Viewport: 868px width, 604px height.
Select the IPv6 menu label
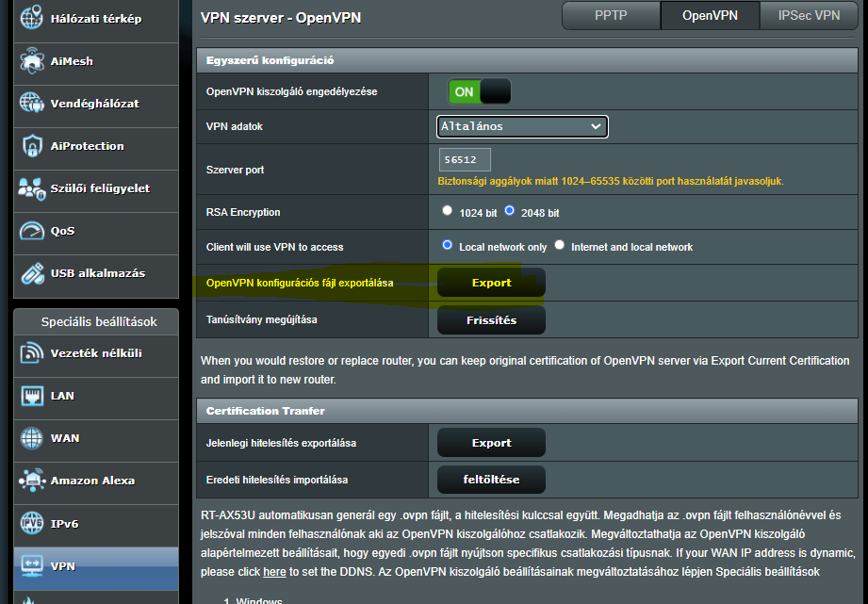click(64, 524)
